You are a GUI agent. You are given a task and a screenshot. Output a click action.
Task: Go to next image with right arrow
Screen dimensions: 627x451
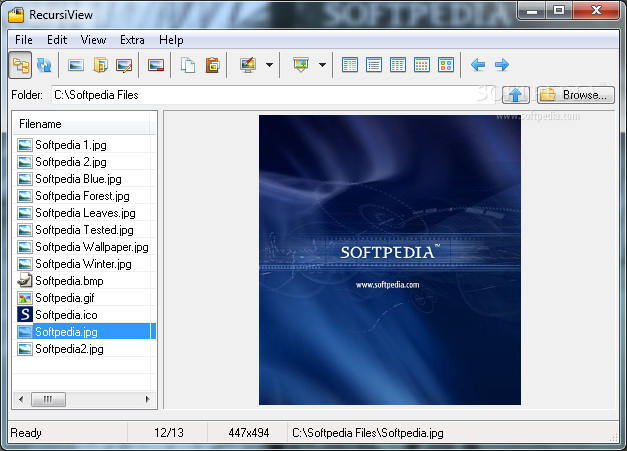(x=502, y=65)
